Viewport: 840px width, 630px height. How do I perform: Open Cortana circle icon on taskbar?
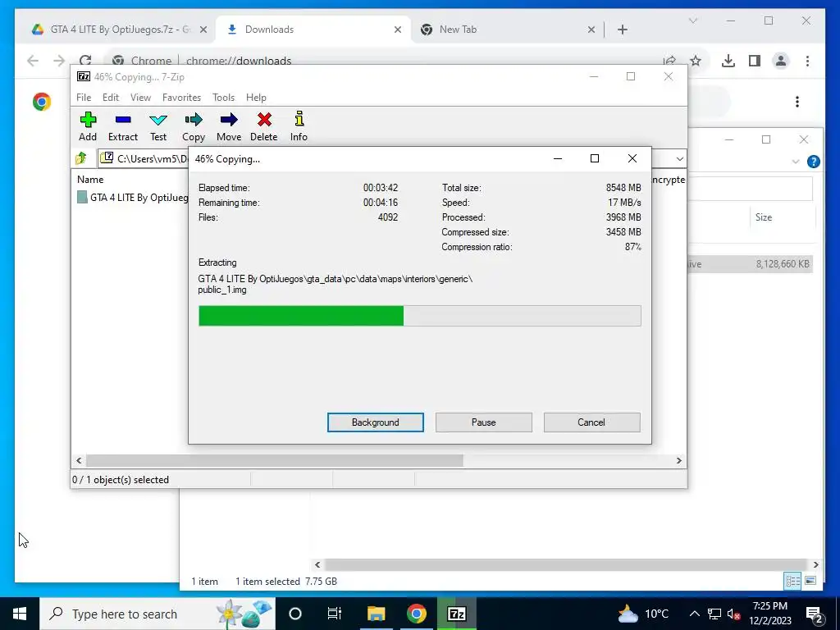[x=295, y=614]
